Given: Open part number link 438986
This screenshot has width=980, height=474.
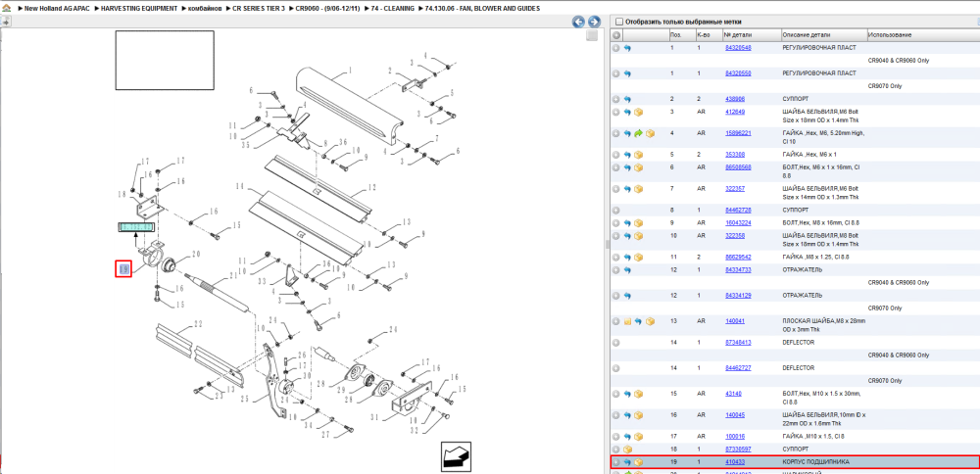Looking at the screenshot, I should [736, 99].
